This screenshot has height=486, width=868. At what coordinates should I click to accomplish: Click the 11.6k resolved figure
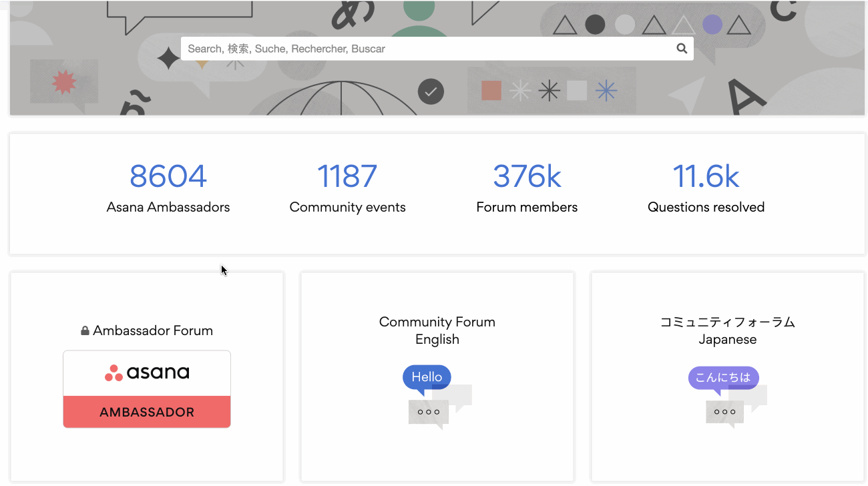coord(706,176)
